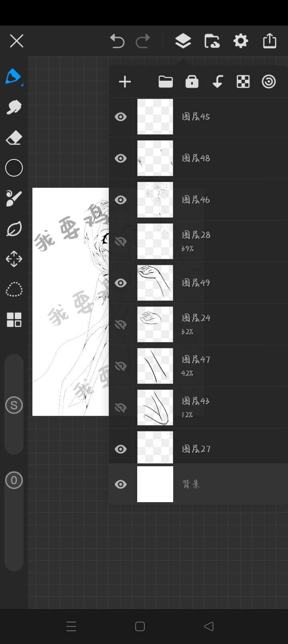Select the eraser tool
288x644 pixels.
point(14,137)
